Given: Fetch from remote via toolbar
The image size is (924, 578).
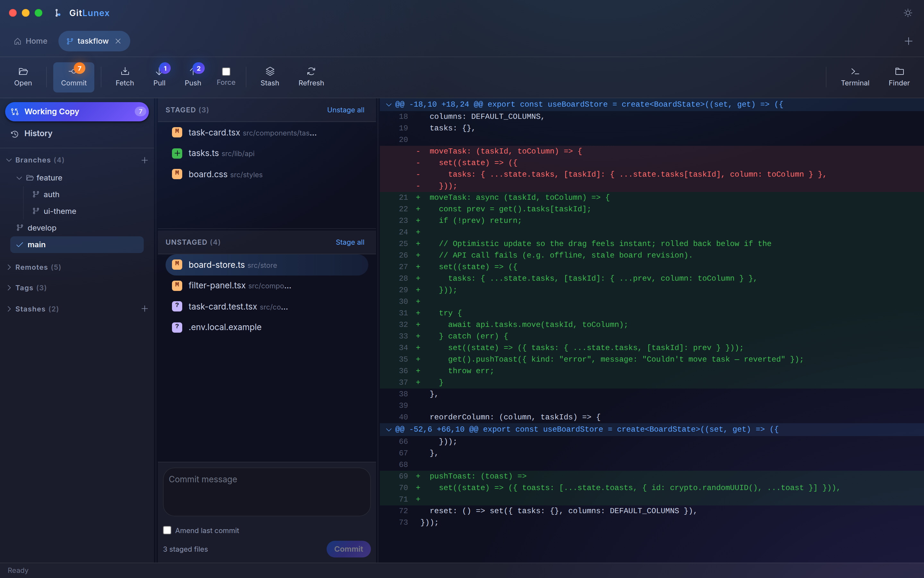Looking at the screenshot, I should (x=125, y=77).
